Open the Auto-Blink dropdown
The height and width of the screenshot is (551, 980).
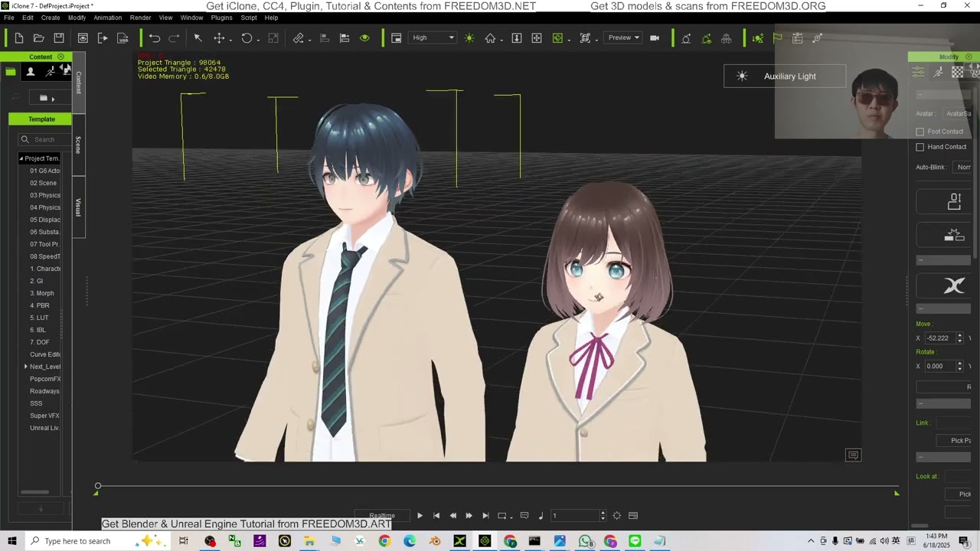pos(963,167)
